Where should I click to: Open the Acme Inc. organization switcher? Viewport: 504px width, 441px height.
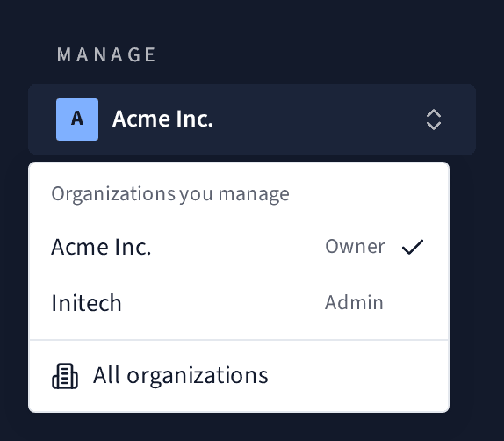pyautogui.click(x=252, y=119)
